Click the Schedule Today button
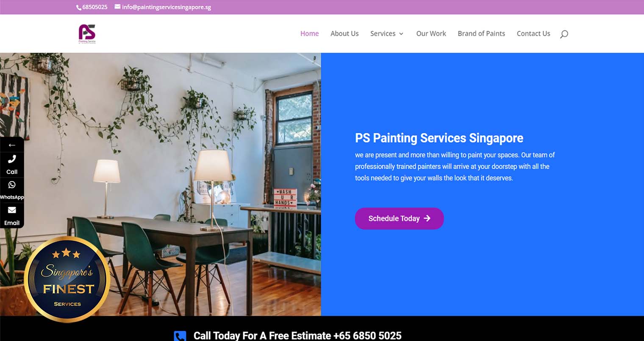Viewport: 644px width, 341px height. (399, 218)
